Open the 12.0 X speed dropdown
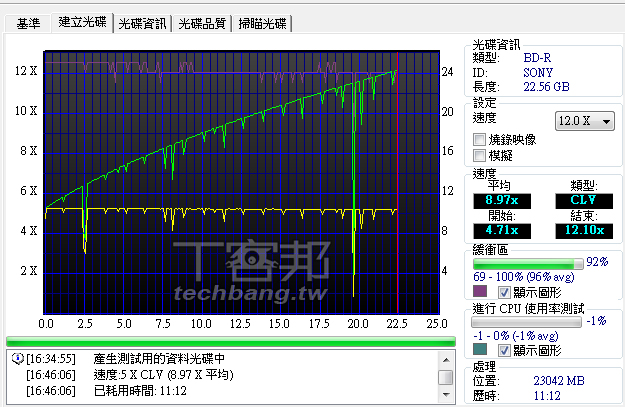Screen dimensions: 625x407 [x=584, y=121]
